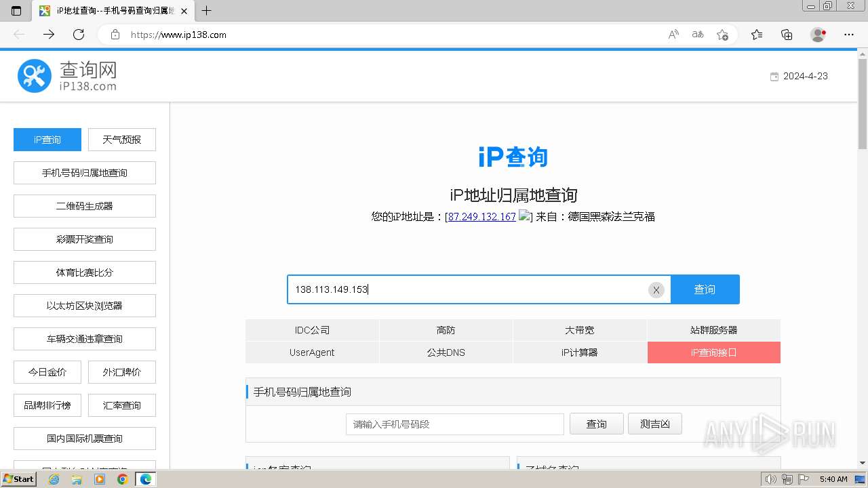Viewport: 868px width, 488px height.
Task: Open the 高防 link
Action: pos(446,330)
